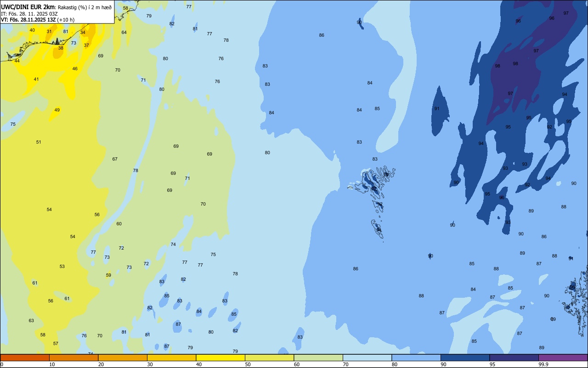Image resolution: width=588 pixels, height=368 pixels.
Task: Select the 'IT: Fös. 28. 11. 2025 03Z' line
Action: click(29, 14)
